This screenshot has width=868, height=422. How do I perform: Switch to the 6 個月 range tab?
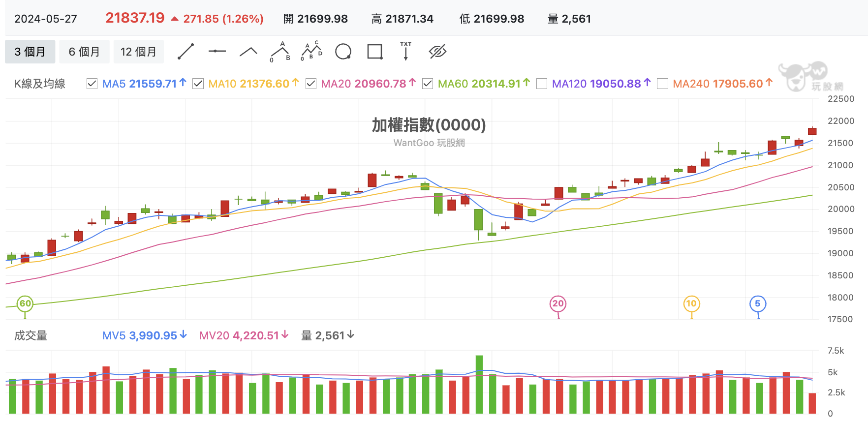coord(84,52)
